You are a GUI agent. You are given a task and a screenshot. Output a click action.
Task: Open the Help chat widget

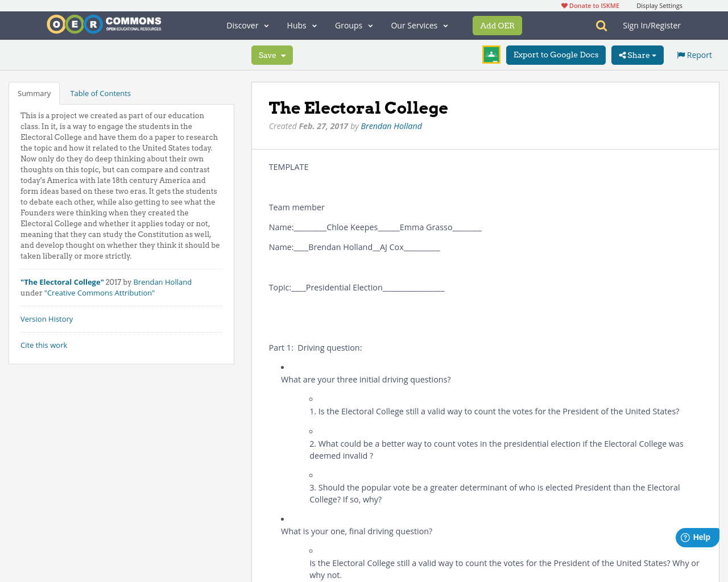(x=697, y=537)
